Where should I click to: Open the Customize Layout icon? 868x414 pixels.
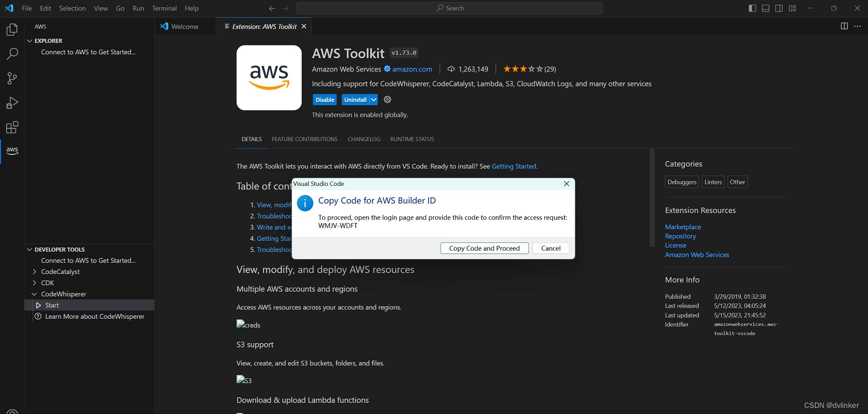792,8
